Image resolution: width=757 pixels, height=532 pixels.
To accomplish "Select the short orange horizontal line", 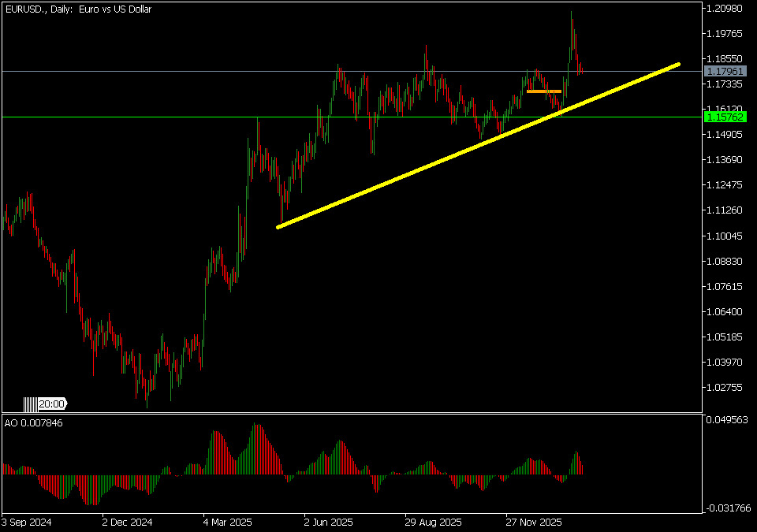I will click(x=543, y=91).
